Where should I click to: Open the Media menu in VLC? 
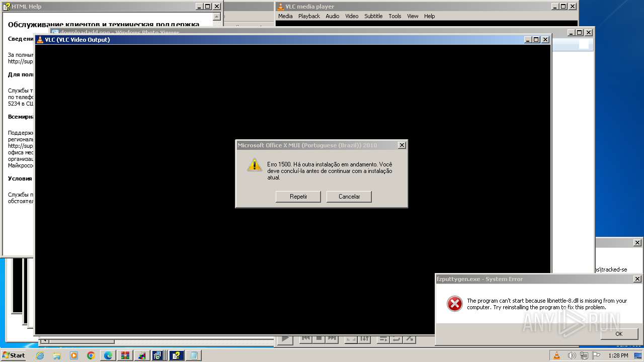(x=285, y=16)
